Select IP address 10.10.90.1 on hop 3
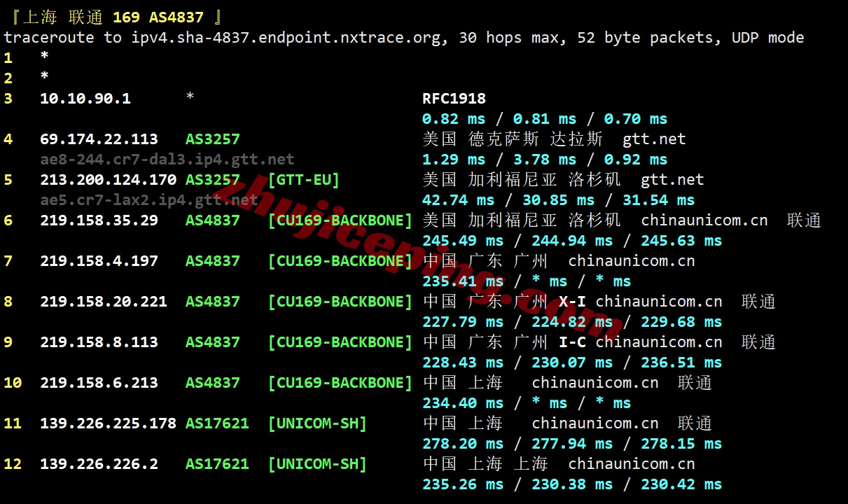 click(x=85, y=98)
